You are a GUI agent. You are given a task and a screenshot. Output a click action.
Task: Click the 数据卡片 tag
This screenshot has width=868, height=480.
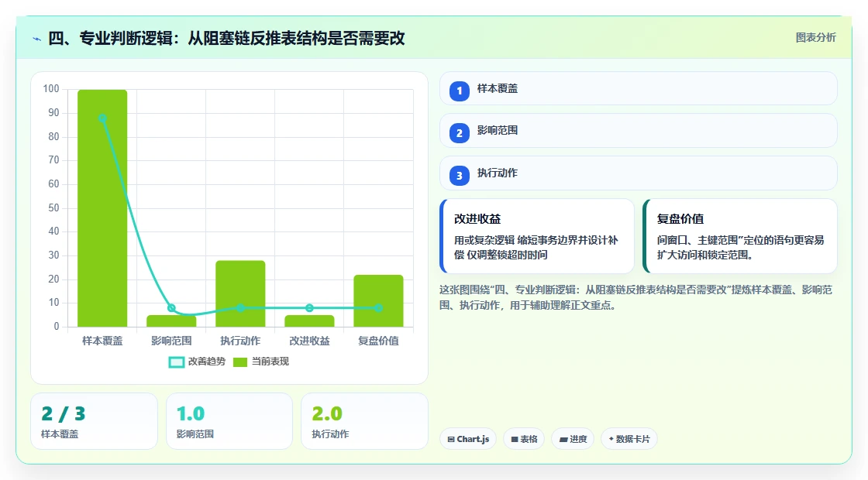click(x=629, y=439)
